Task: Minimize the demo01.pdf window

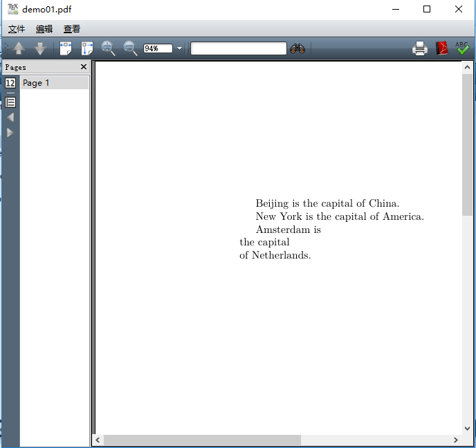Action: 396,9
